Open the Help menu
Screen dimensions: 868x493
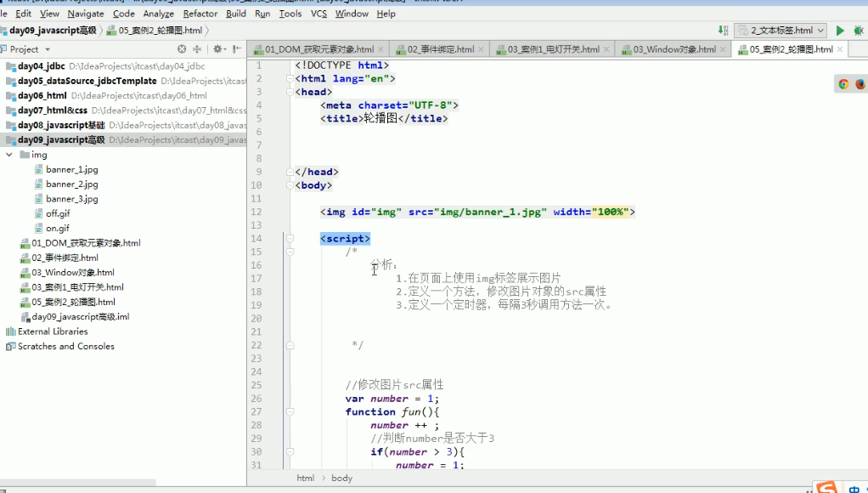click(386, 14)
